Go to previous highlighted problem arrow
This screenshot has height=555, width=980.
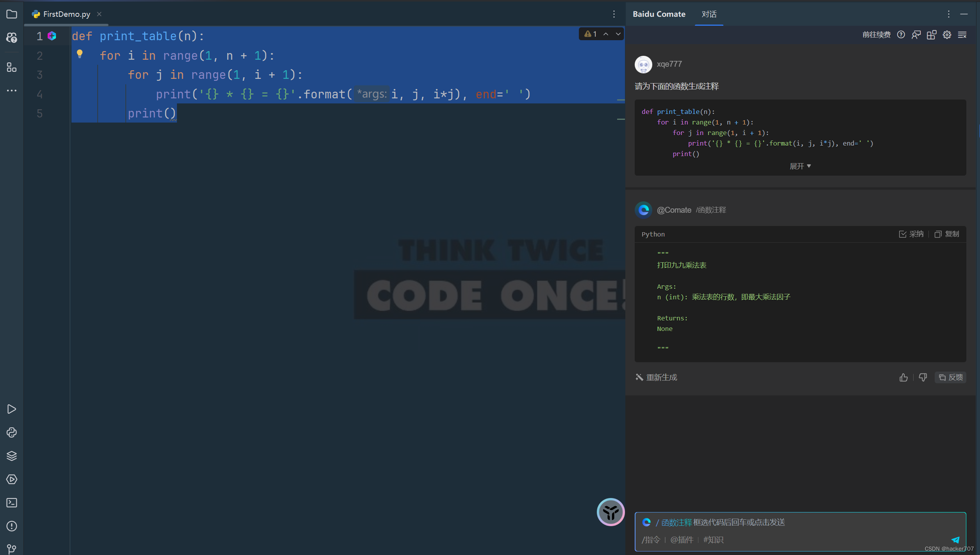pyautogui.click(x=606, y=34)
